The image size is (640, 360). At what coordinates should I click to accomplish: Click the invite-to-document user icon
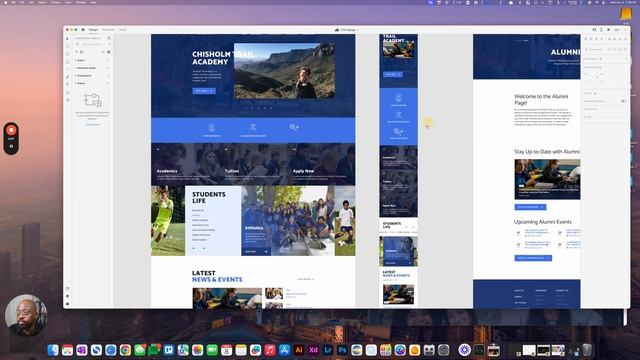click(594, 30)
